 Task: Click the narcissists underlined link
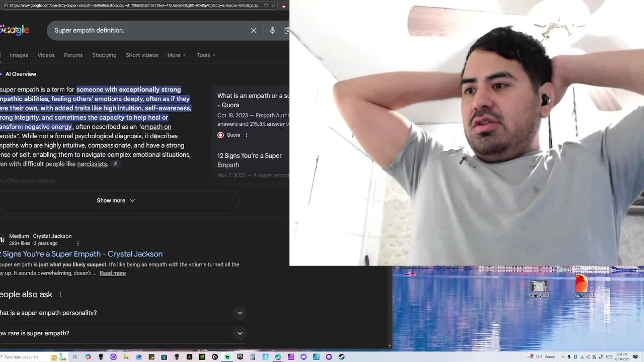pyautogui.click(x=92, y=164)
